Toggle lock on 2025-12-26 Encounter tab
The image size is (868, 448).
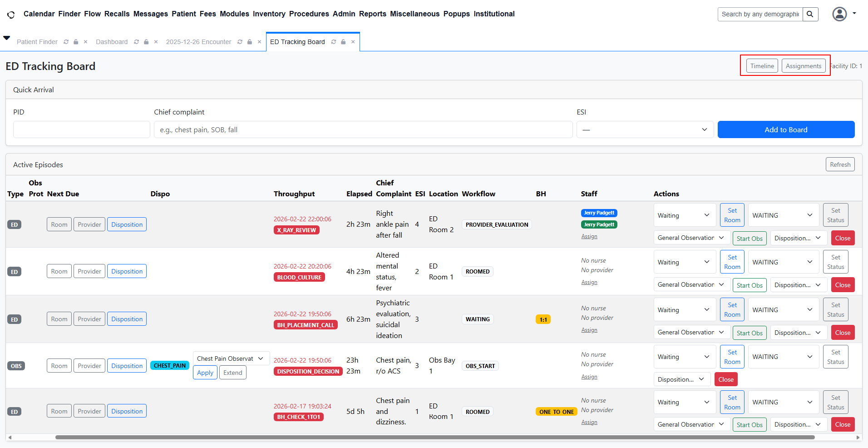pyautogui.click(x=250, y=42)
